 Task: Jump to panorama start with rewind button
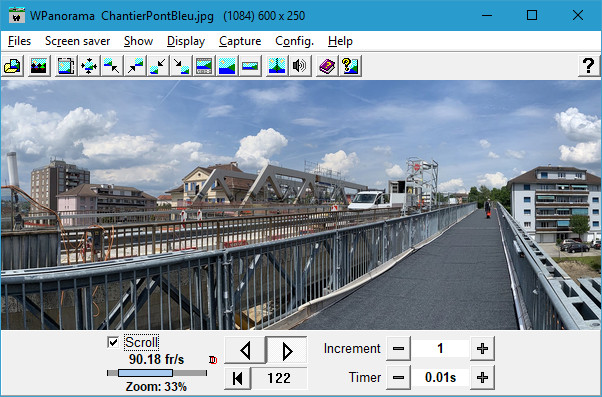(x=238, y=378)
